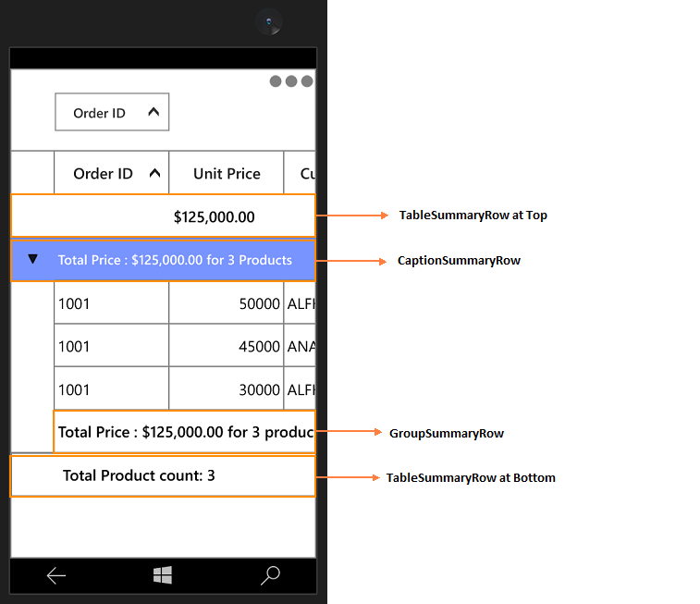
Task: Select the caption row Total Price for 3 Products
Action: (x=163, y=260)
